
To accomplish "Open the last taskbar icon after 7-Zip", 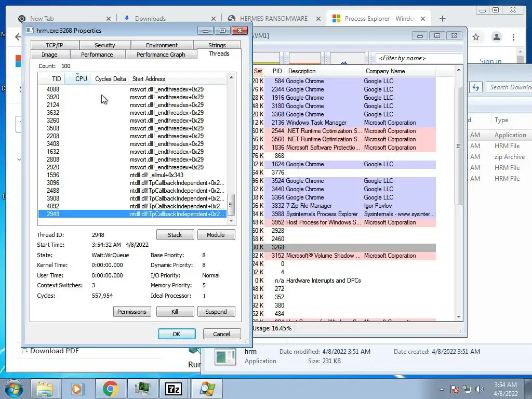I will tap(207, 389).
